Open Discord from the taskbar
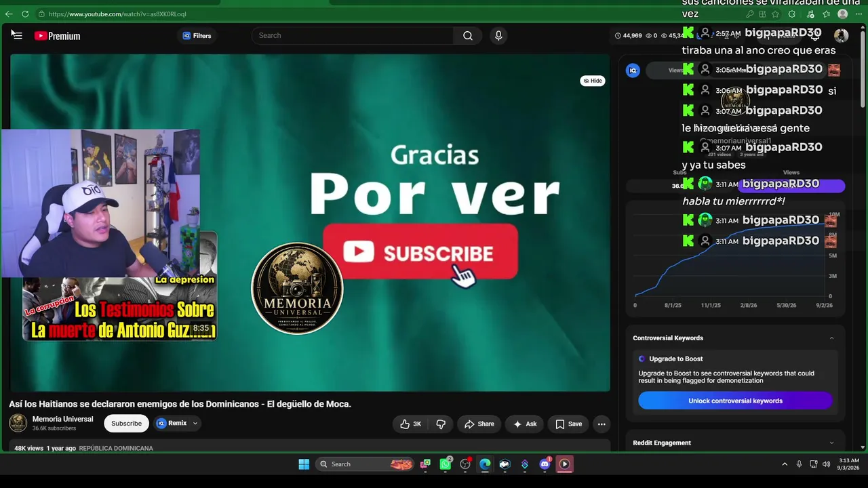The height and width of the screenshot is (488, 868). [x=545, y=464]
